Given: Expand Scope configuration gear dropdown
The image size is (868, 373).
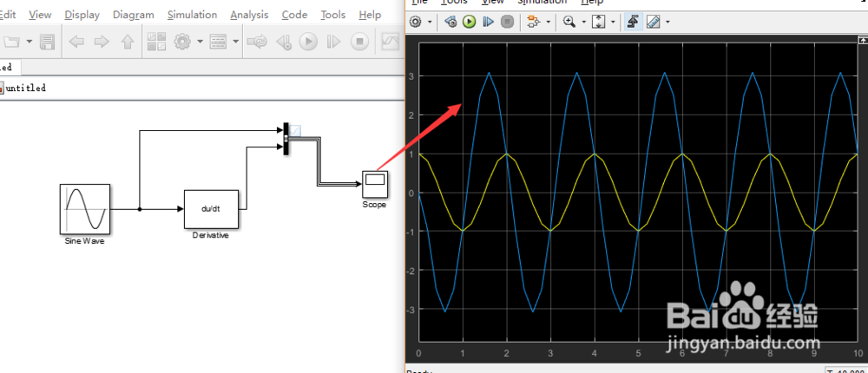Looking at the screenshot, I should pos(430,23).
